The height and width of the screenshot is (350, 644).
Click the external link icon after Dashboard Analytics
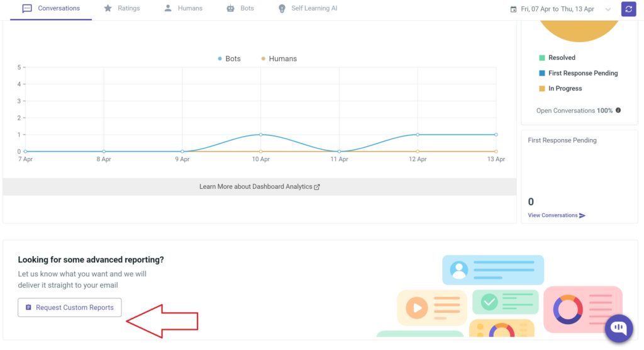pos(317,187)
